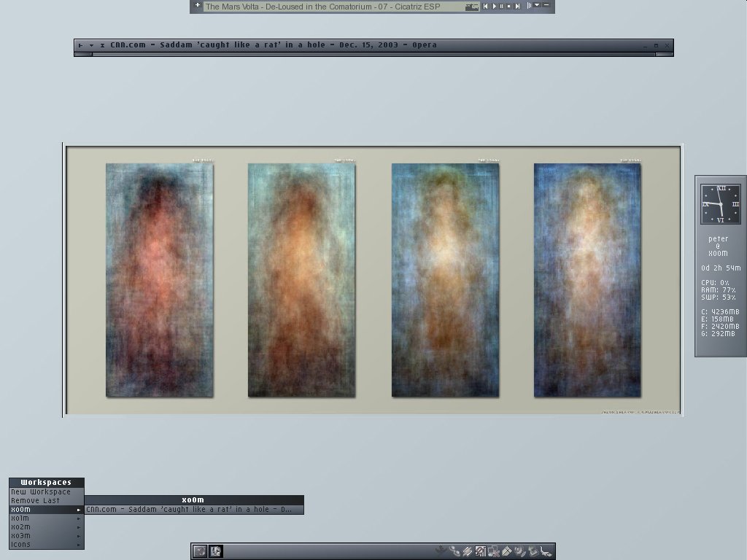The image size is (747, 560).
Task: Select the xo0m workspace entry
Action: tap(46, 510)
